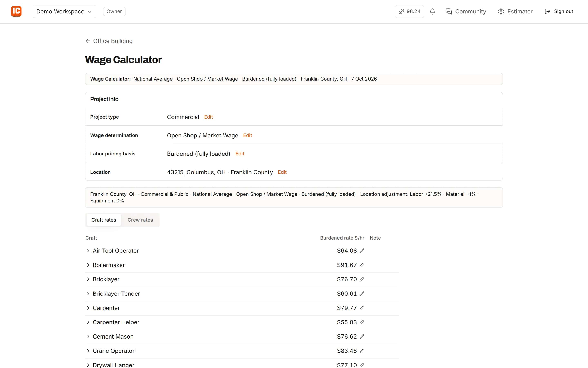Edit Boilermaker rate pencil icon
Screen dimensions: 588x368
[362, 265]
